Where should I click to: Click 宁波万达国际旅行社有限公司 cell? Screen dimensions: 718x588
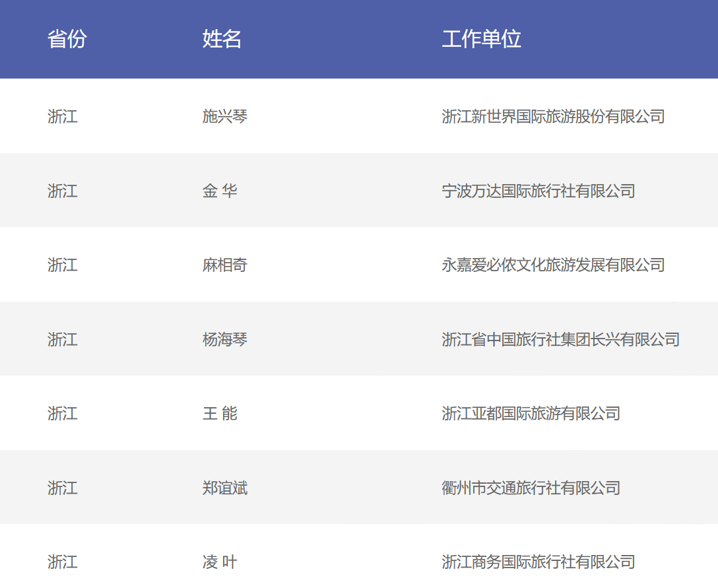[x=538, y=191]
